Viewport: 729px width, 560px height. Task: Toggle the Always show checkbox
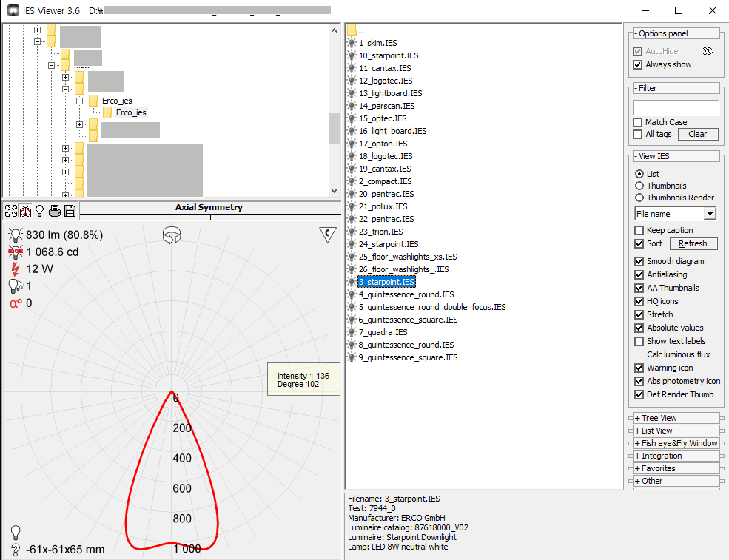(638, 64)
